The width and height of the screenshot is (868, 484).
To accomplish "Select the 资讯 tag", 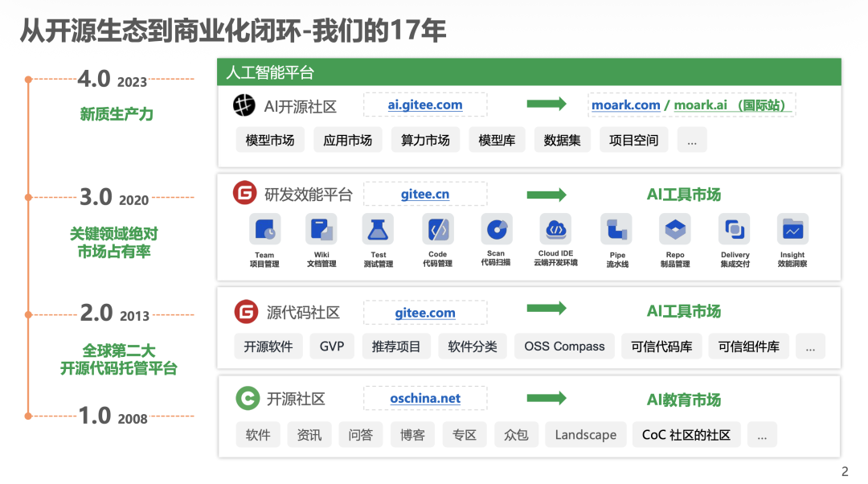I will point(309,435).
